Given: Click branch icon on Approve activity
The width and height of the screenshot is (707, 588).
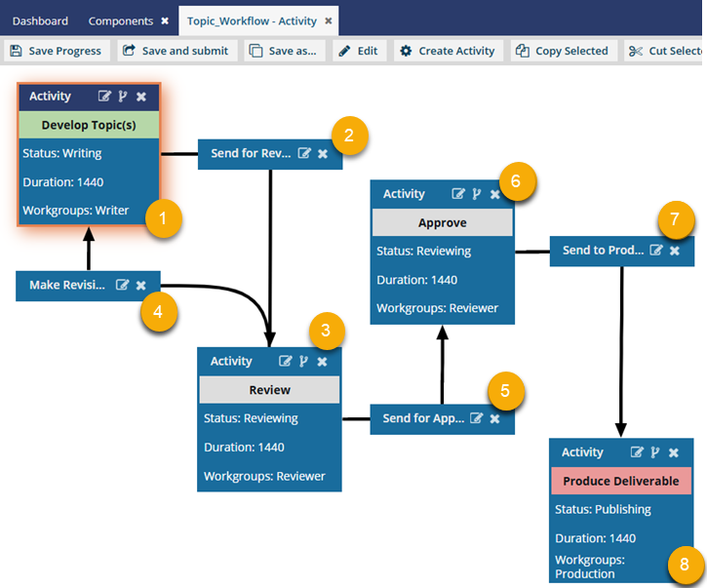Looking at the screenshot, I should tap(477, 194).
